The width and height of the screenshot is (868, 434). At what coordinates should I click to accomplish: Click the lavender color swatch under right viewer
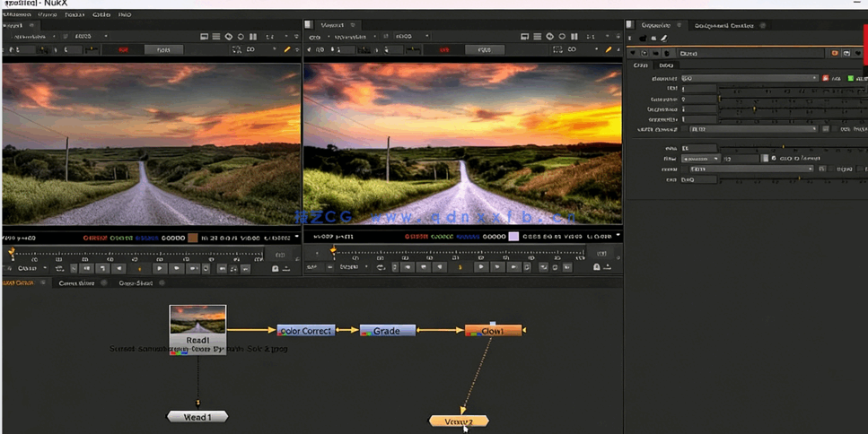coord(513,237)
